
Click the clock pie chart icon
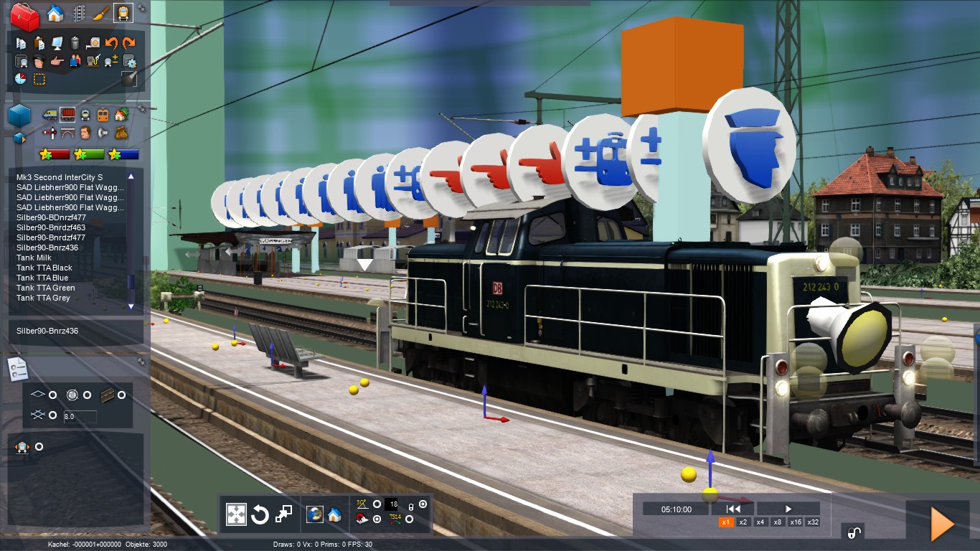21,79
